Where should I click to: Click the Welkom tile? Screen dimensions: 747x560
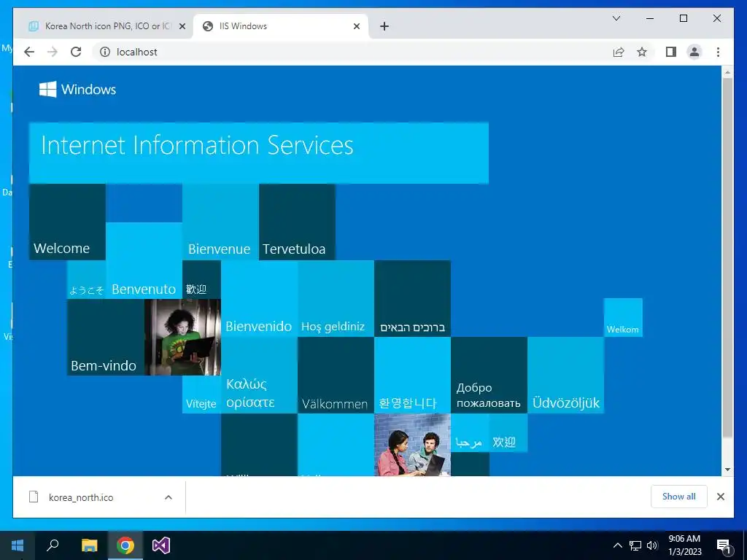tap(623, 318)
